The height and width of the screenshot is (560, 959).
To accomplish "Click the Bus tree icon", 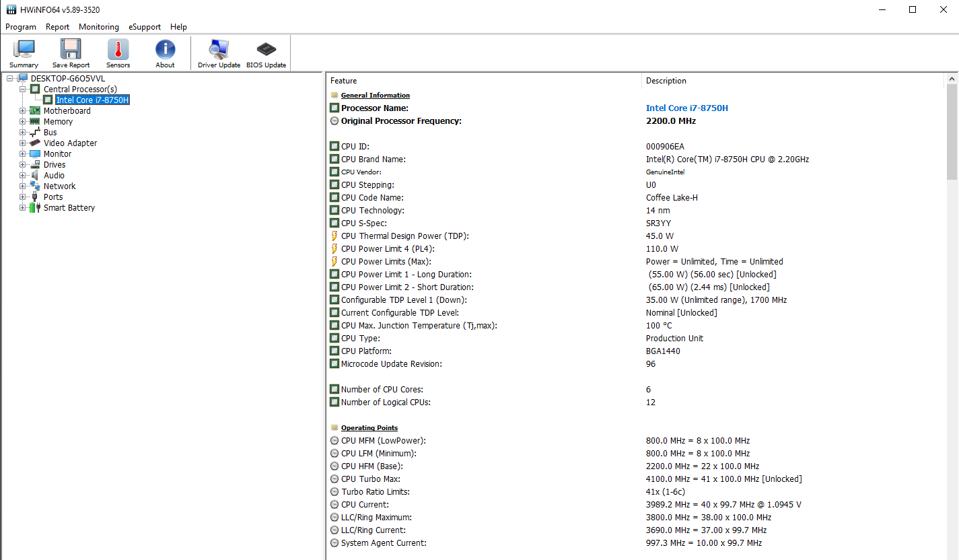I will pos(35,133).
